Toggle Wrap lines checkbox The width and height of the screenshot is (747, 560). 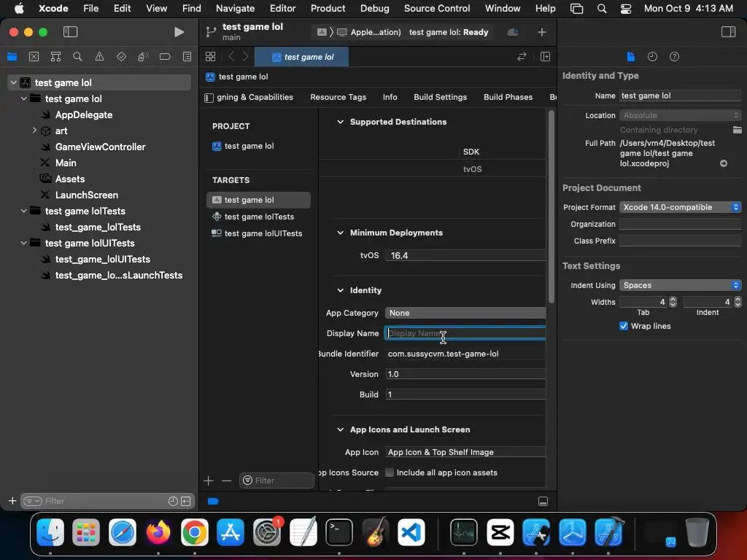(623, 326)
